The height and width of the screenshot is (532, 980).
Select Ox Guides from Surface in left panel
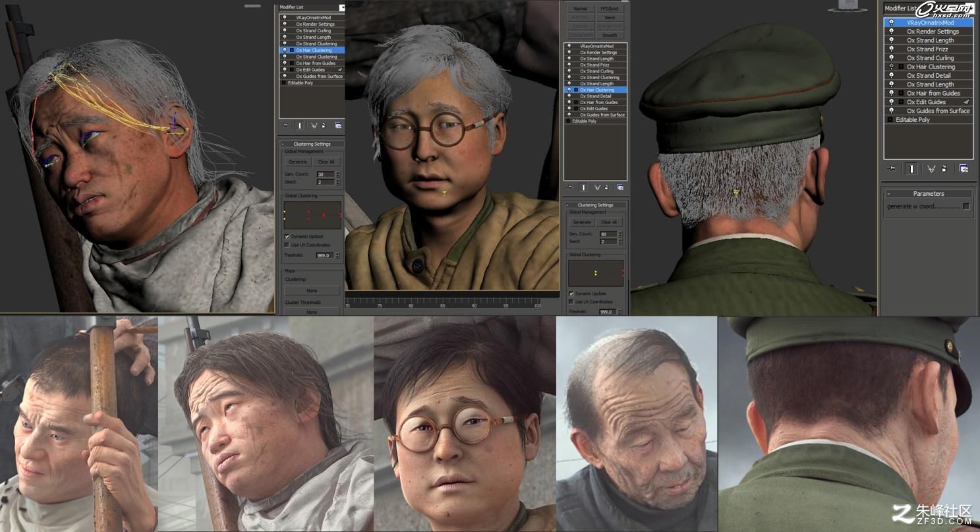319,76
